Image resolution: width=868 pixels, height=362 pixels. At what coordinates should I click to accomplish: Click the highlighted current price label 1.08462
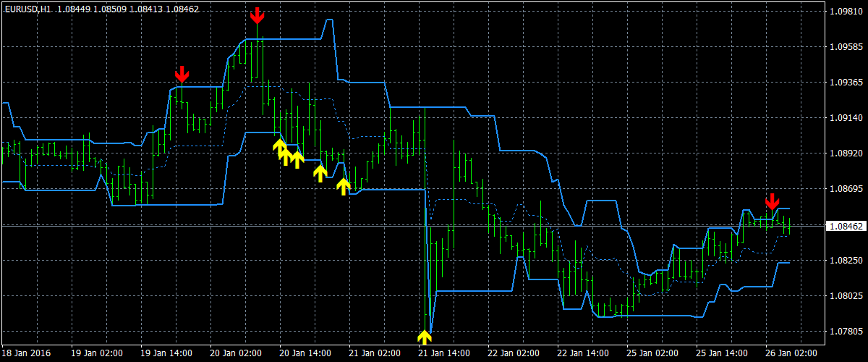pyautogui.click(x=846, y=226)
